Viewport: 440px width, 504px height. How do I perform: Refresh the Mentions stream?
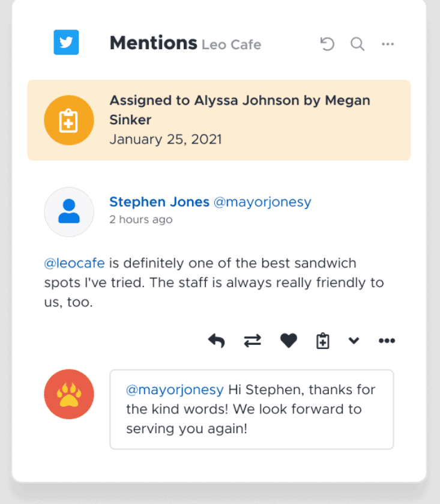tap(327, 44)
